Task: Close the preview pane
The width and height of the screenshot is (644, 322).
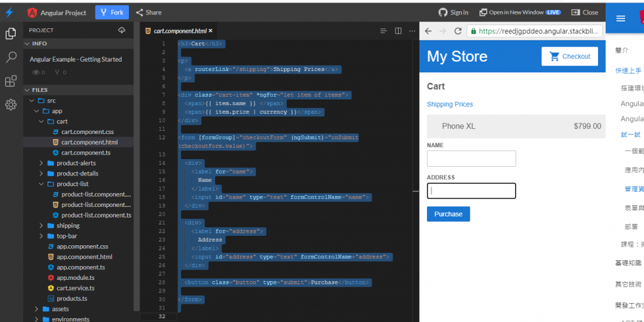Action: pyautogui.click(x=585, y=13)
